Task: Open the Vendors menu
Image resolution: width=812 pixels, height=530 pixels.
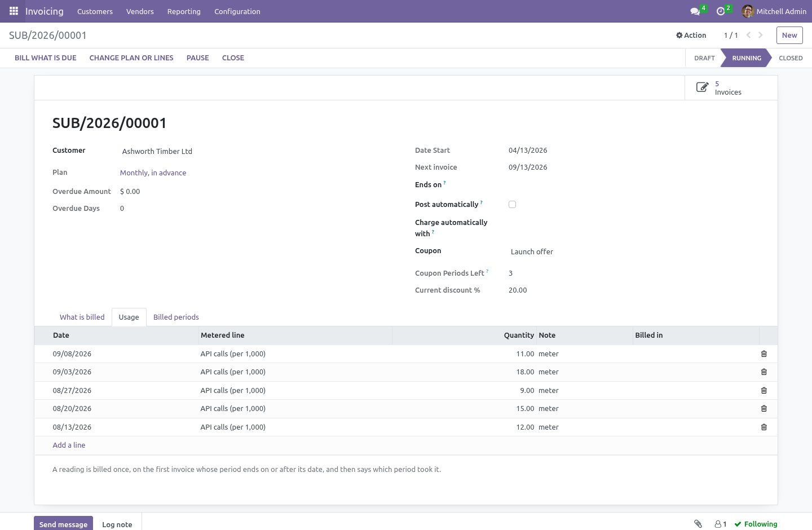Action: pos(140,11)
